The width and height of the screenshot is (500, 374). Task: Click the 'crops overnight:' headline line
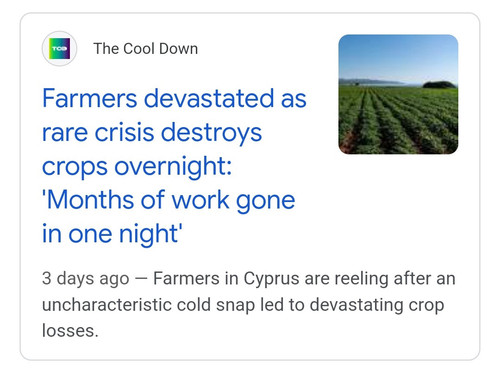coord(137,166)
